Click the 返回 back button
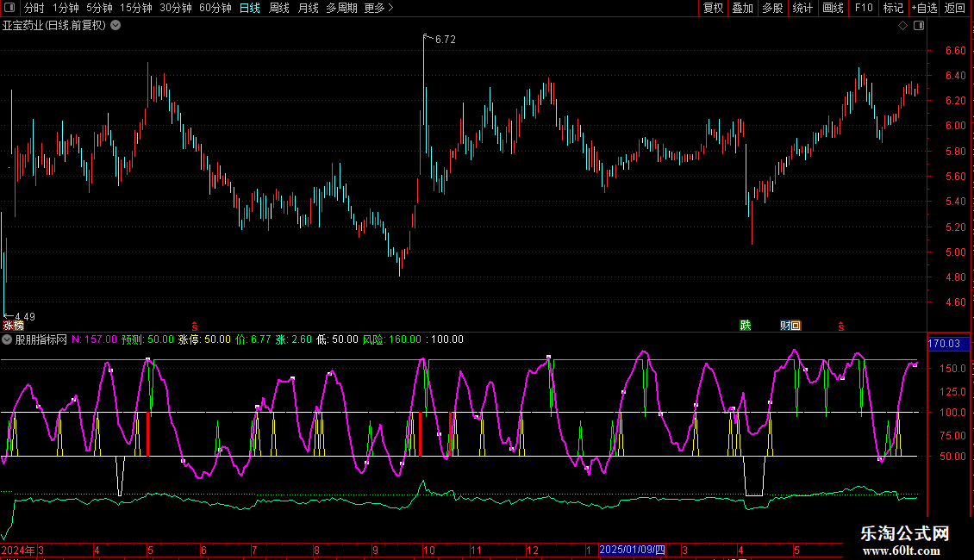The height and width of the screenshot is (560, 974). click(955, 8)
